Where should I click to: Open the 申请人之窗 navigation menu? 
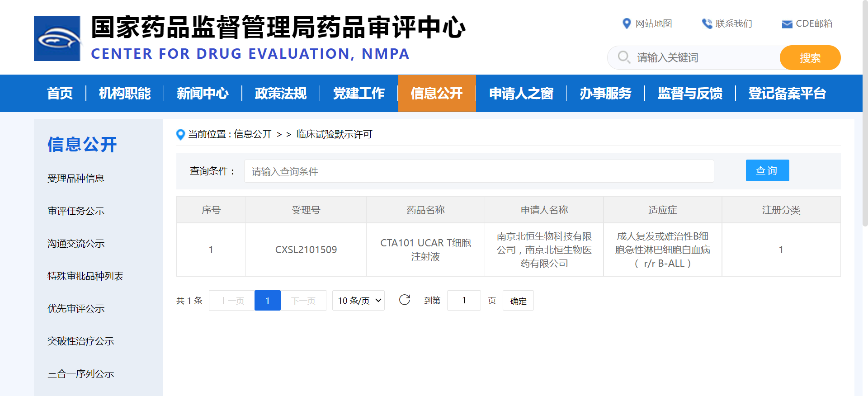[x=521, y=94]
